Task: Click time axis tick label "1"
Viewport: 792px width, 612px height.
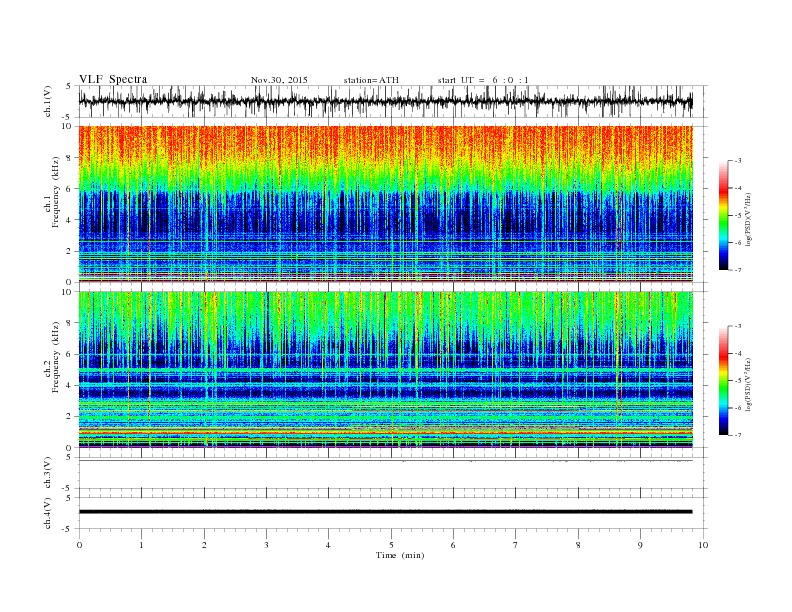Action: 141,545
